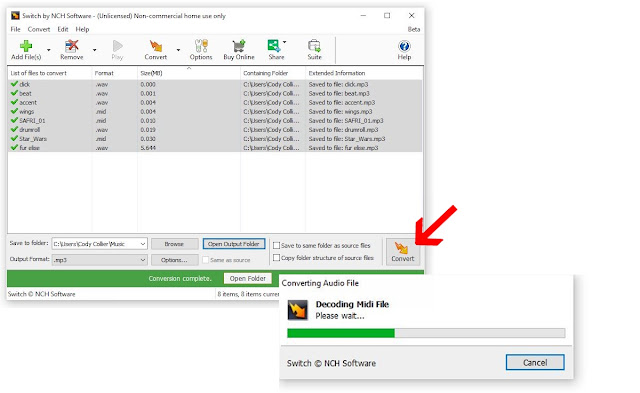640x393 pixels.
Task: Open the Edit menu
Action: point(62,29)
